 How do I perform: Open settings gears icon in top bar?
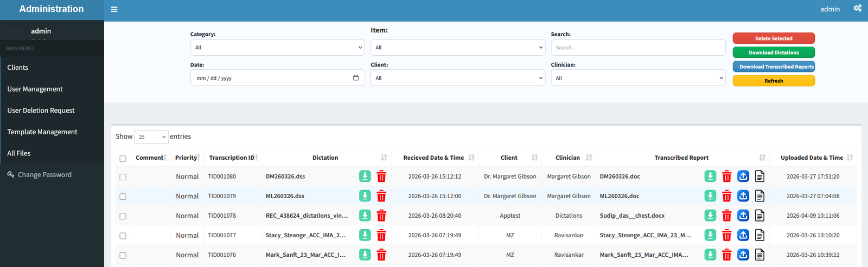(858, 8)
